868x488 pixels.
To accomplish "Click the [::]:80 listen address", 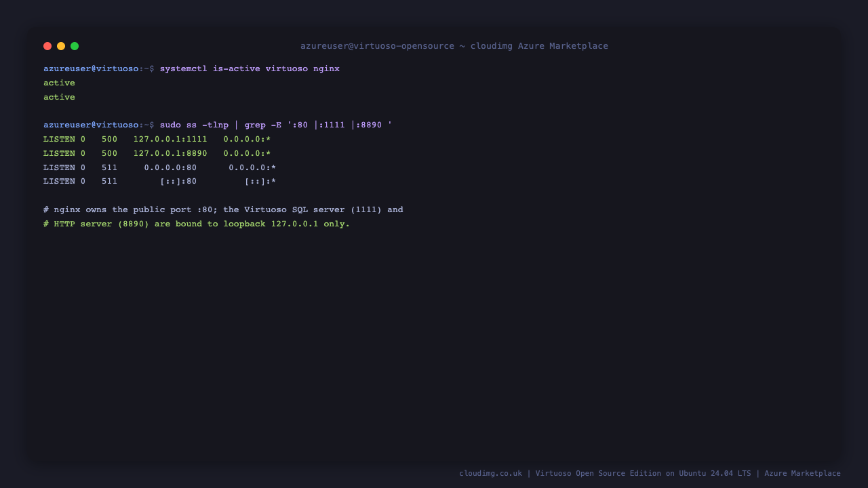I will (178, 182).
